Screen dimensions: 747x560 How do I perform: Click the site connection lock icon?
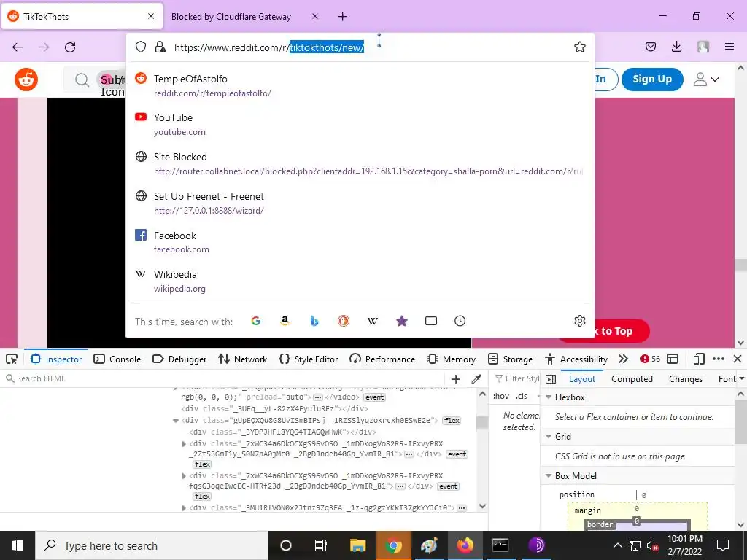(160, 47)
